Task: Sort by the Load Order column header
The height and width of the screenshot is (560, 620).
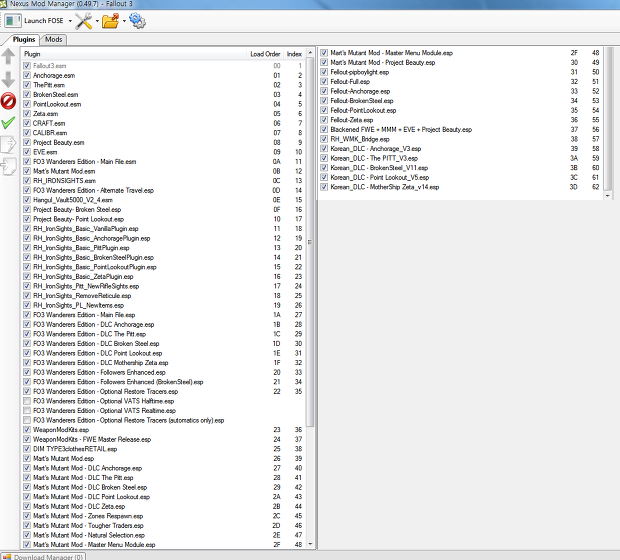Action: (265, 54)
